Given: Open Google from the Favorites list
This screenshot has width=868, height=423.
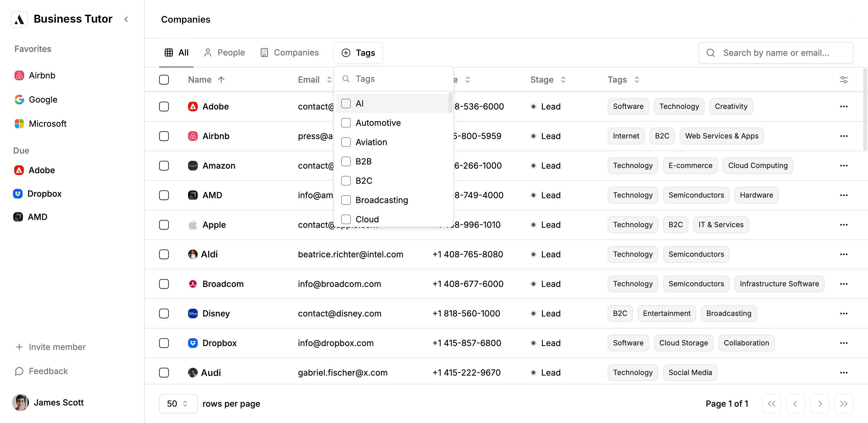Looking at the screenshot, I should click(x=43, y=100).
